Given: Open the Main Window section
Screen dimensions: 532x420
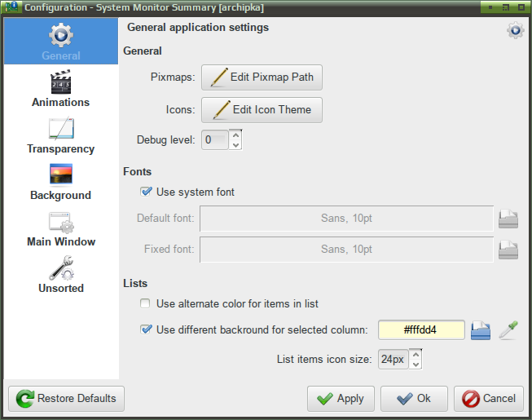Looking at the screenshot, I should [61, 228].
